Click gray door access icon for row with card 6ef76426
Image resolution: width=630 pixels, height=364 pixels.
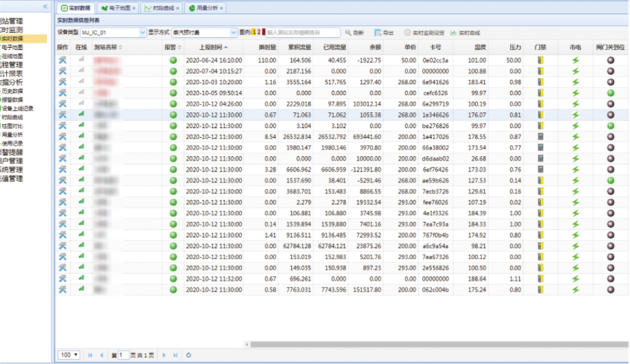coord(541,170)
